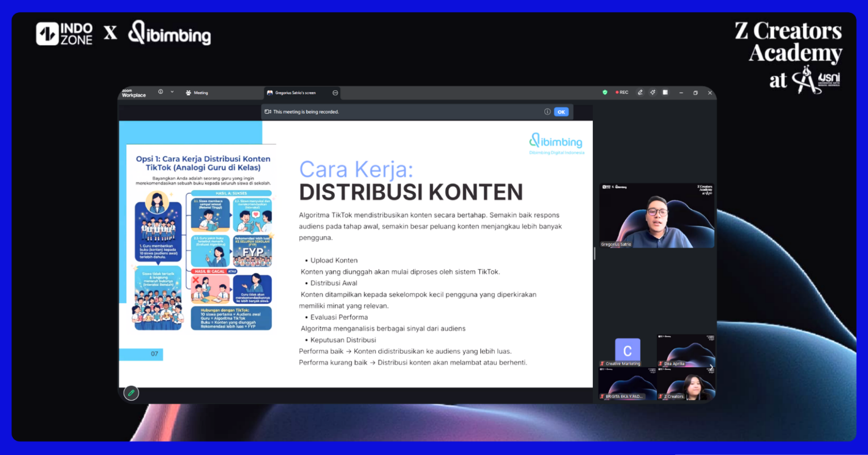Maximize the Zoom meeting window
Viewport: 868px width, 455px height.
[696, 93]
